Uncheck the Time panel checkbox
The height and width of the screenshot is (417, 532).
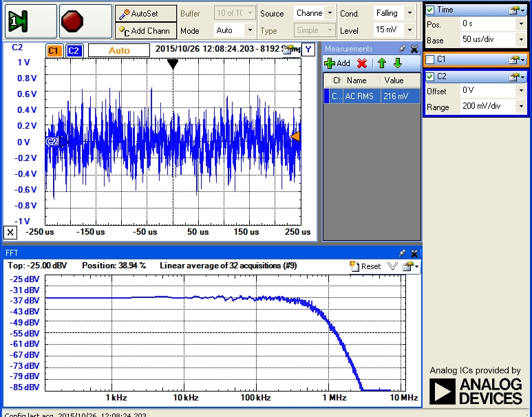pyautogui.click(x=430, y=10)
